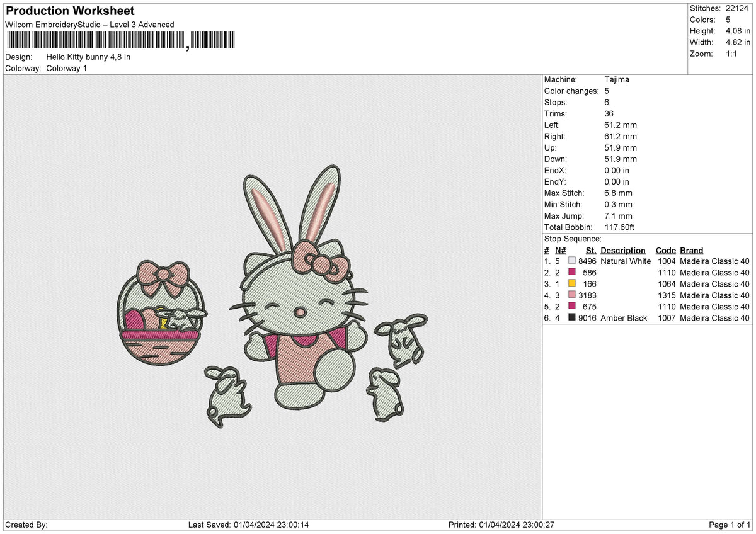The image size is (756, 534).
Task: Click the magenta swatch in the 586 stitches row
Action: coord(572,273)
